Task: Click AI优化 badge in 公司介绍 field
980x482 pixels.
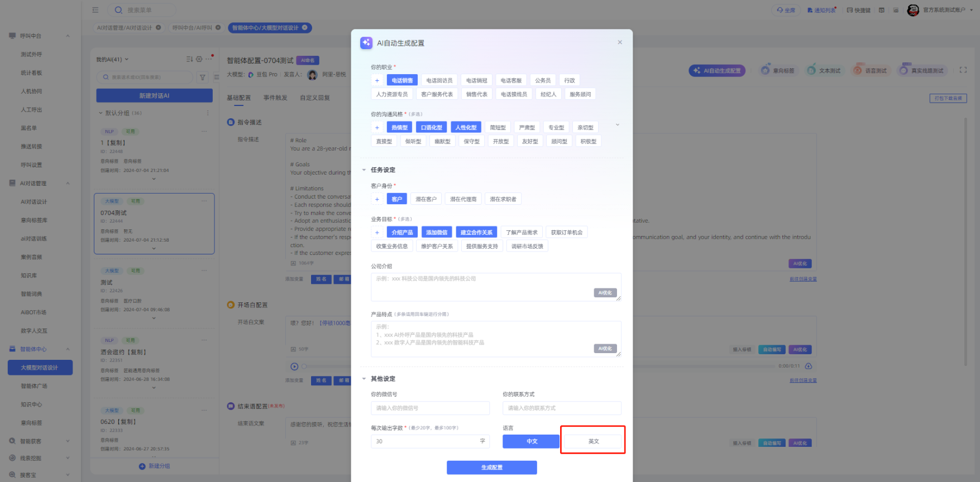Action: [x=605, y=293]
